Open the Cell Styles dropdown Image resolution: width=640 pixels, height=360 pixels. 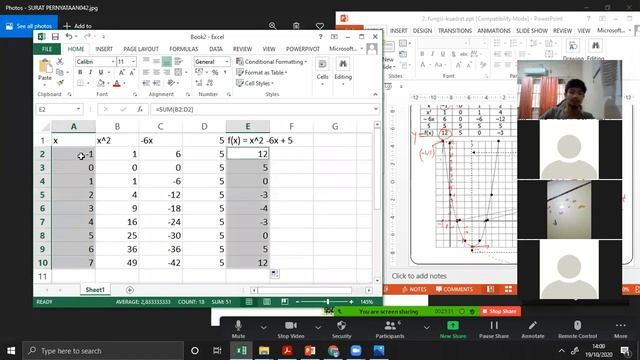255,83
